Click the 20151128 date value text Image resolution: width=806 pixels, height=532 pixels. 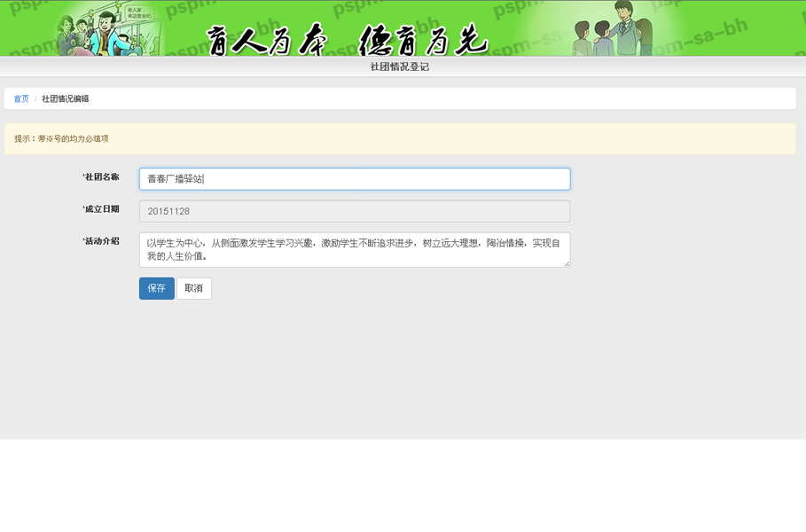[x=168, y=211]
